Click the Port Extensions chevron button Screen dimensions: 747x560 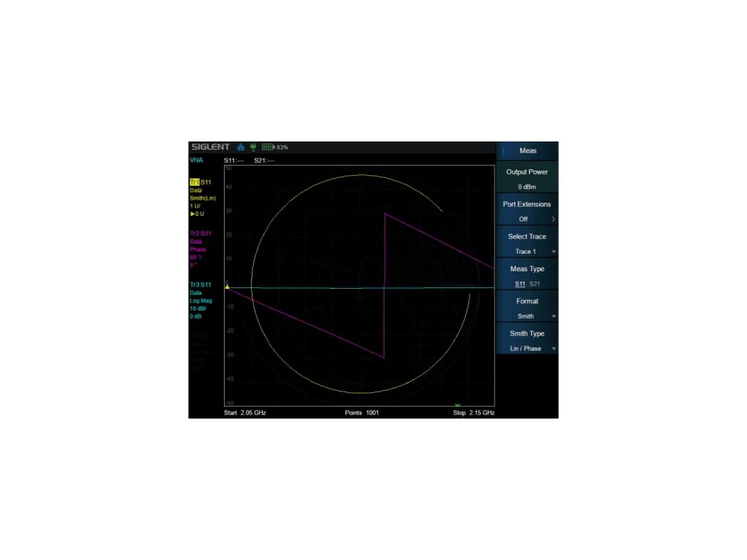[x=553, y=218]
